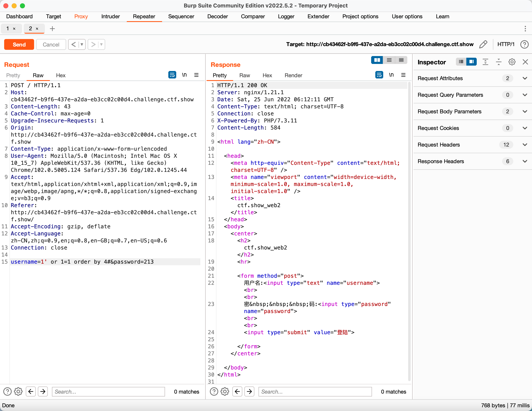Select Request Pretty view tab
Image resolution: width=532 pixels, height=411 pixels.
[13, 75]
